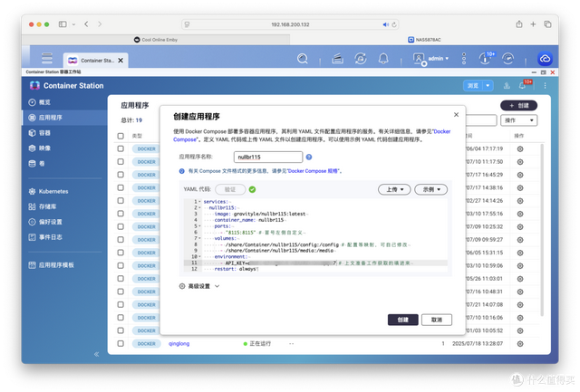
Task: Collapse YAML volumes fold arrow on line 7
Action: tap(199, 238)
